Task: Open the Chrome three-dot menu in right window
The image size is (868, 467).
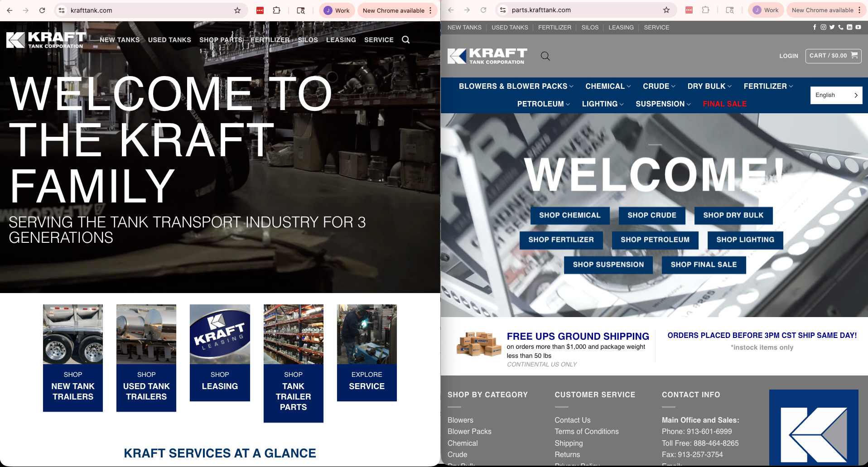Action: tap(859, 10)
